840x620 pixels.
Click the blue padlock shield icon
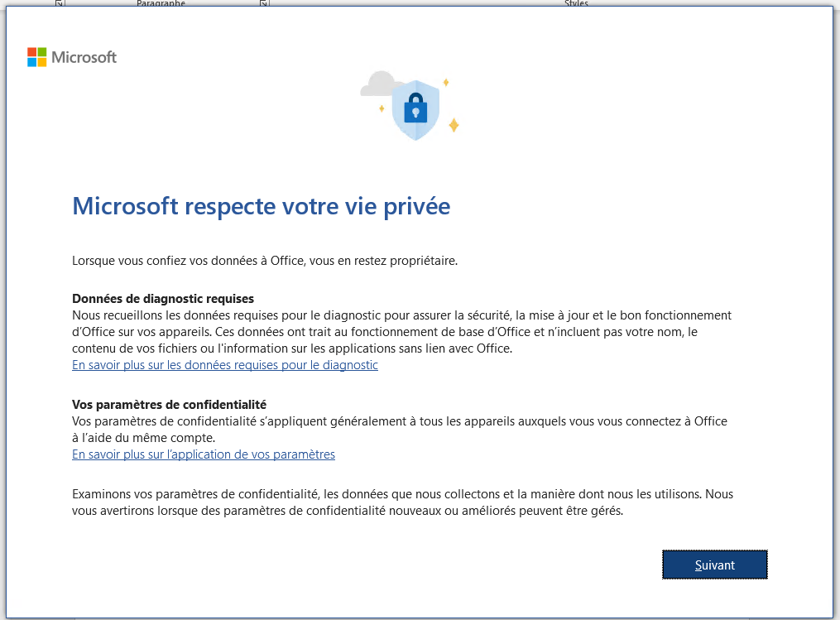tap(415, 110)
